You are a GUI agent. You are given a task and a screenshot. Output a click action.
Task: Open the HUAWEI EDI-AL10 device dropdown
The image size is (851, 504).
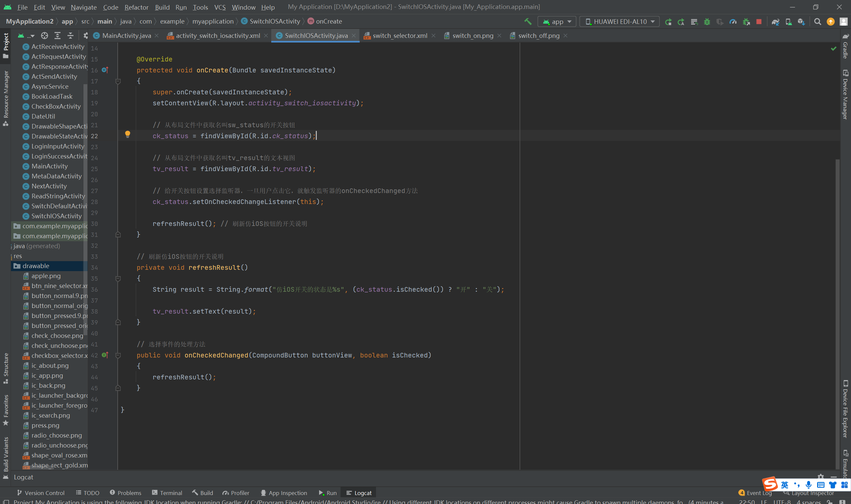point(619,22)
